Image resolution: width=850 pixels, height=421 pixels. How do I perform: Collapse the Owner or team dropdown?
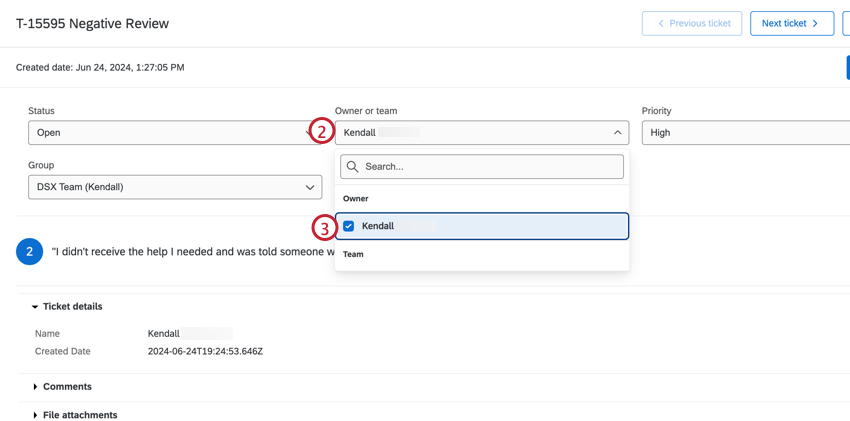(x=617, y=132)
